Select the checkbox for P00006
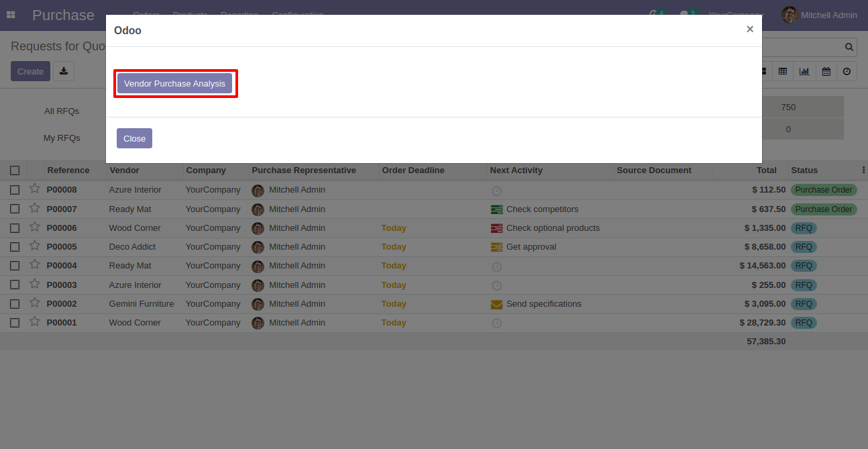 click(15, 228)
